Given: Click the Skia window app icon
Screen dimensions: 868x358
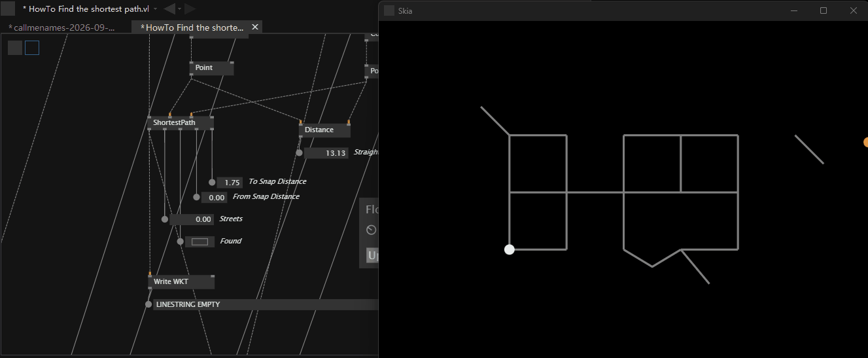Looking at the screenshot, I should (x=389, y=10).
